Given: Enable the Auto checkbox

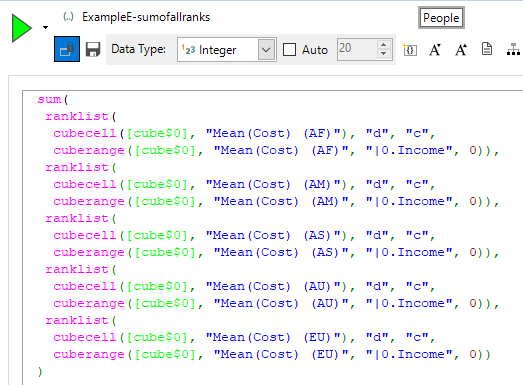Looking at the screenshot, I should (289, 50).
